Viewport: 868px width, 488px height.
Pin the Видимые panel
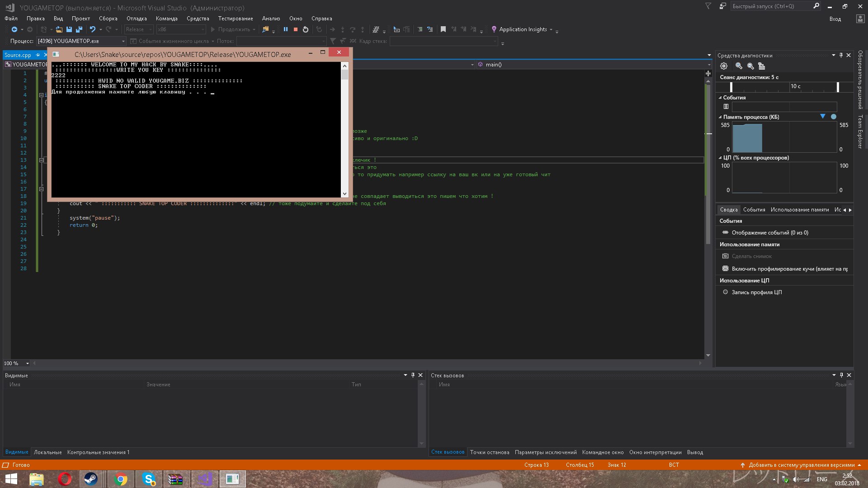point(413,375)
